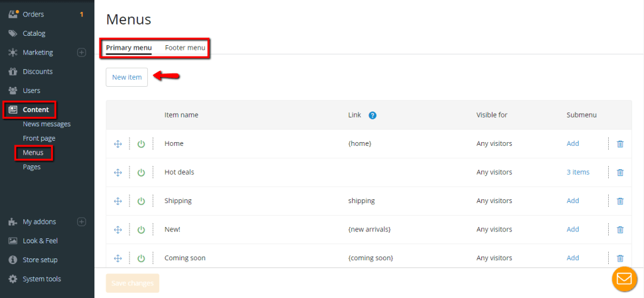The image size is (644, 298).
Task: Click the Item name column header
Action: pyautogui.click(x=181, y=115)
